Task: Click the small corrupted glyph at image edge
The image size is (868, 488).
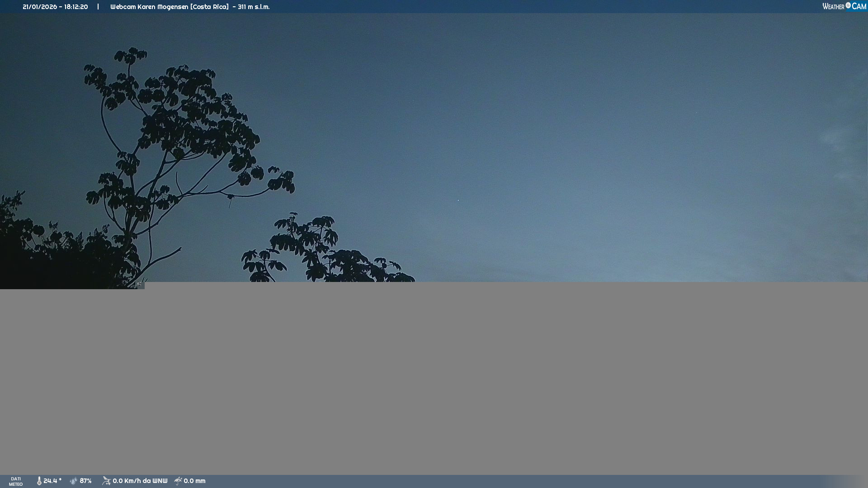Action: pyautogui.click(x=139, y=284)
